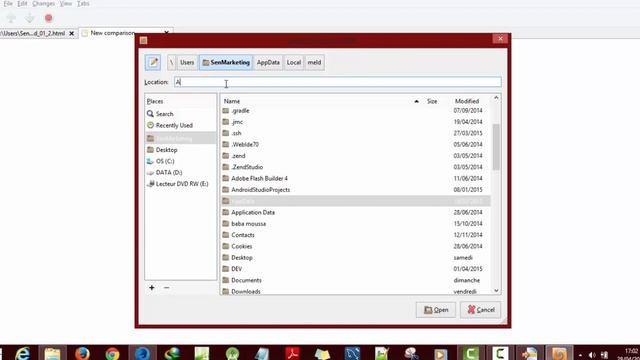Image resolution: width=640 pixels, height=360 pixels.
Task: Open Chrome from taskbar
Action: pyautogui.click(x=112, y=353)
